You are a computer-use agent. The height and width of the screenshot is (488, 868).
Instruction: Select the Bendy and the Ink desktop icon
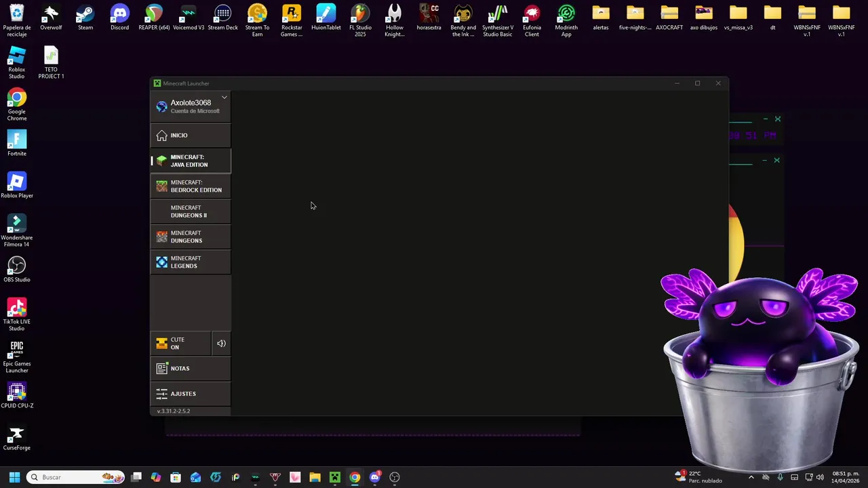click(463, 21)
